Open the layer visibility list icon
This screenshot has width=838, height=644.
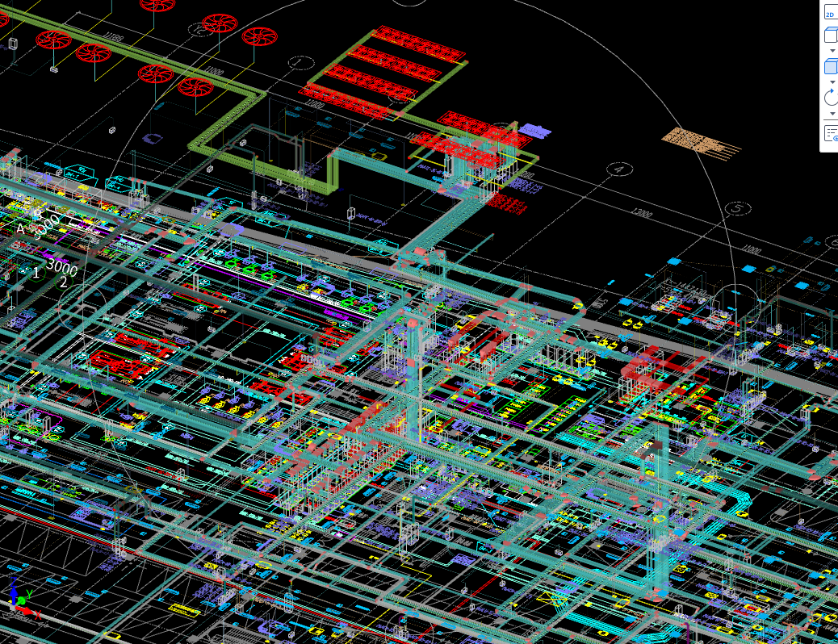coord(830,133)
